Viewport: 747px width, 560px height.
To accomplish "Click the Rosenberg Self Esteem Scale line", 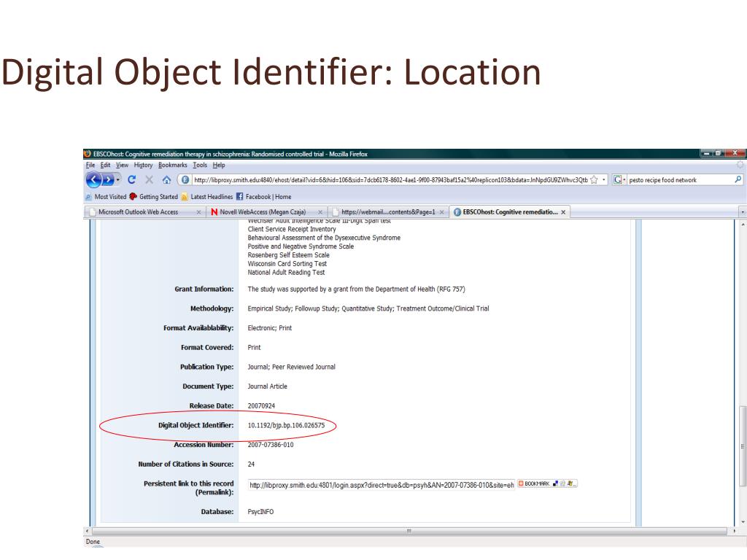I will [x=288, y=255].
